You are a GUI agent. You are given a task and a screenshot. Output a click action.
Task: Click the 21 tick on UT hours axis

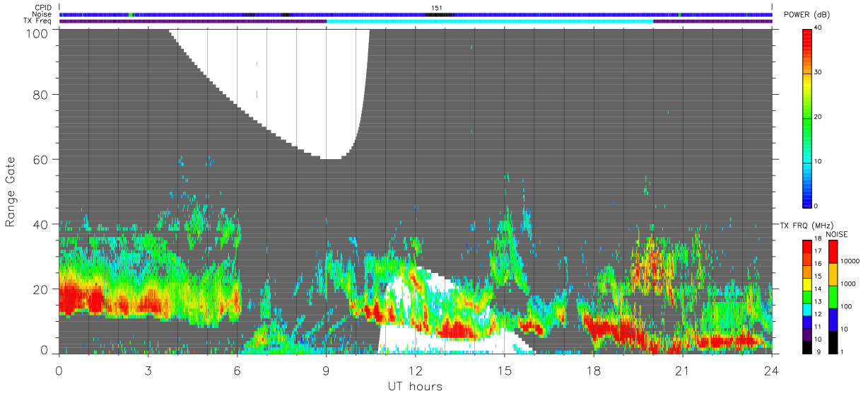click(x=683, y=370)
